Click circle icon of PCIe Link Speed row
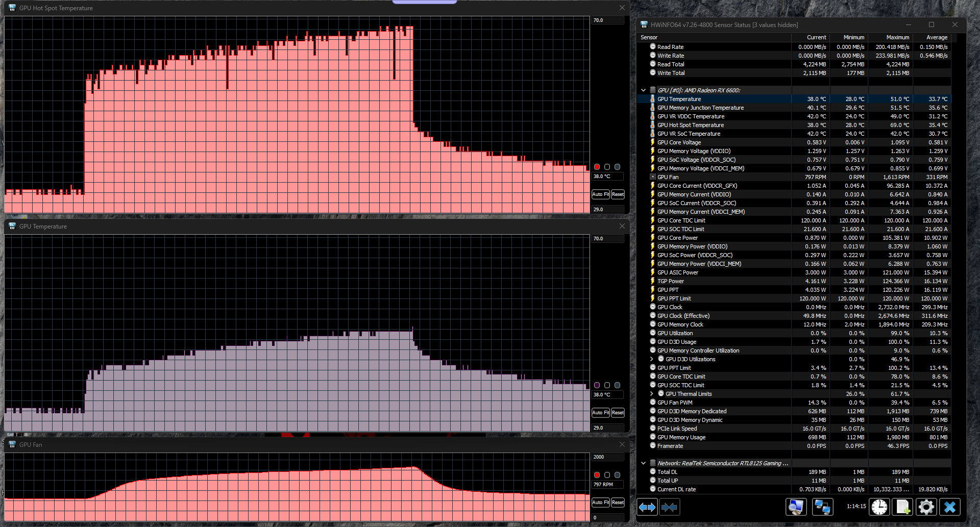 coord(652,429)
